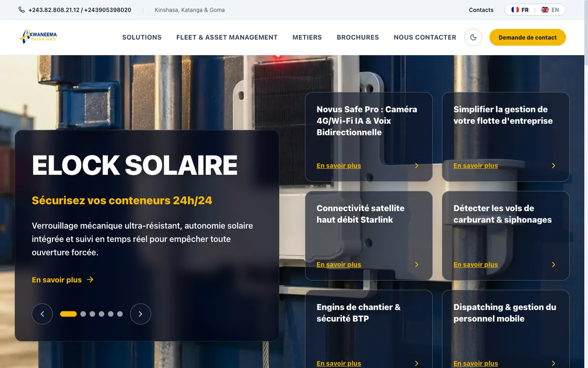Switch language to EN with UK flag
Viewport: 588px width, 368px height.
click(550, 10)
